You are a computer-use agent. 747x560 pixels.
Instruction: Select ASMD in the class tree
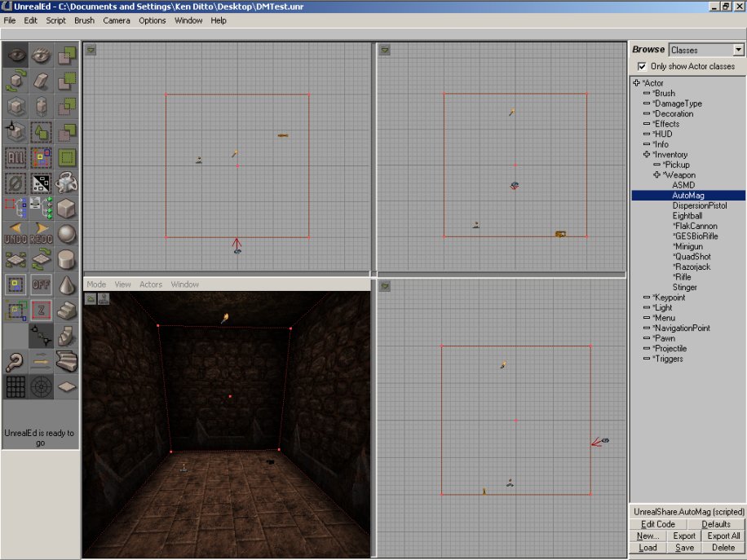point(683,185)
